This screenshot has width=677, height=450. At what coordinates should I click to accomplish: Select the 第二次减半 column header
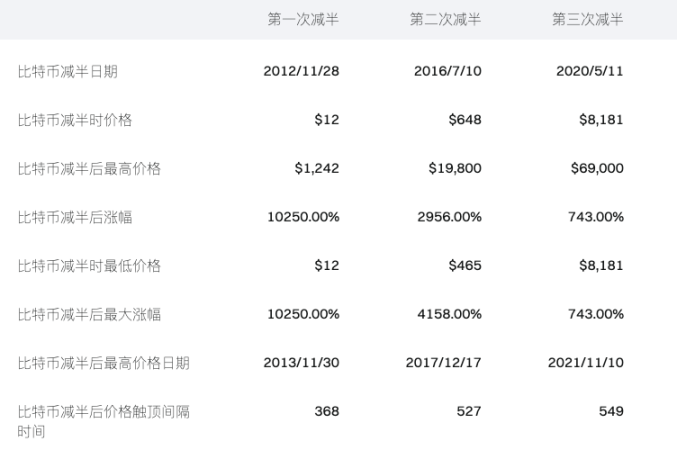coord(446,20)
